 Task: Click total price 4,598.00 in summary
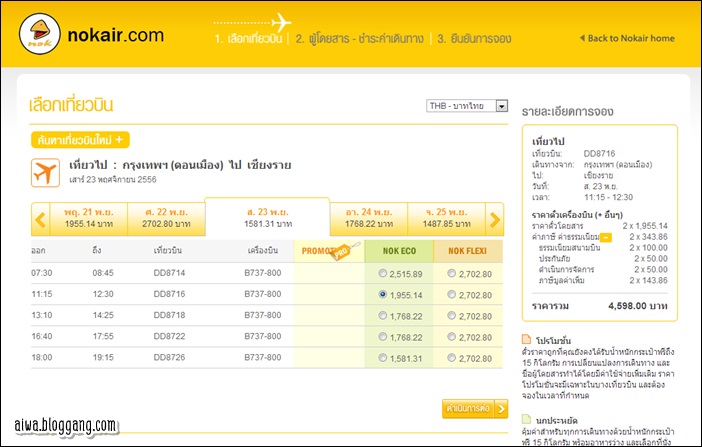pyautogui.click(x=638, y=306)
